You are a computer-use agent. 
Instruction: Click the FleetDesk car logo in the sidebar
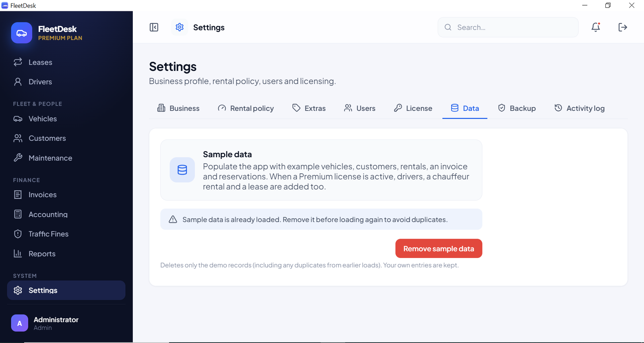tap(22, 33)
